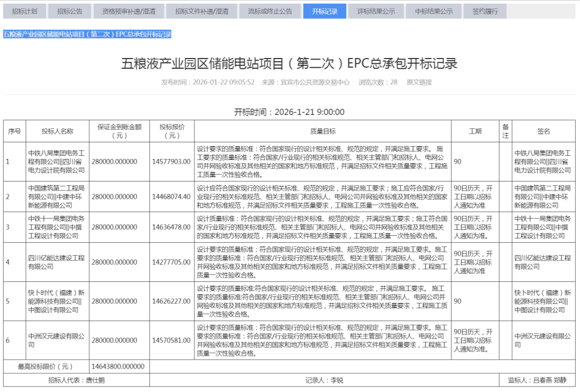Click the highlighted breadcrumb title at top left
This screenshot has width=580, height=392.
click(x=87, y=34)
